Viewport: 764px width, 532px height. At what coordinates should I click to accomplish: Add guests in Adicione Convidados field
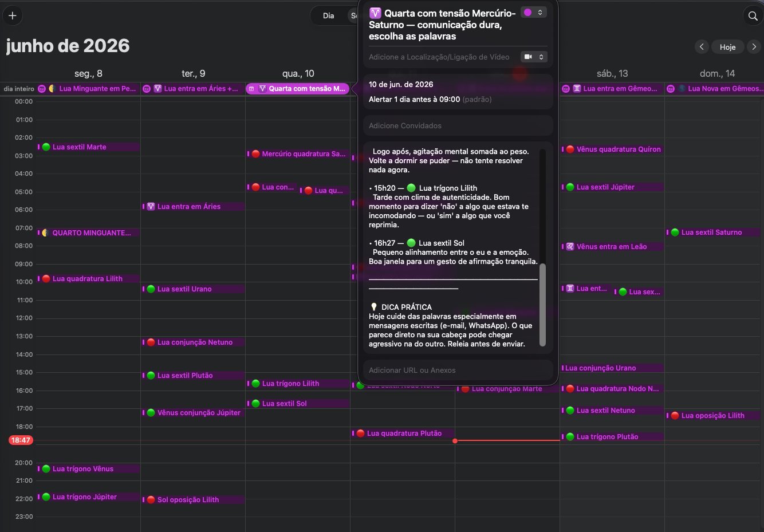point(458,125)
